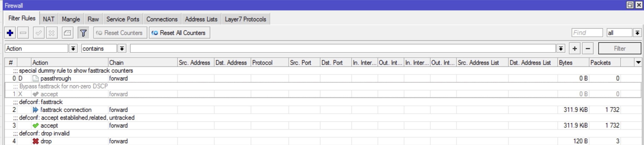Add a new firewall rule with plus icon

pos(10,33)
